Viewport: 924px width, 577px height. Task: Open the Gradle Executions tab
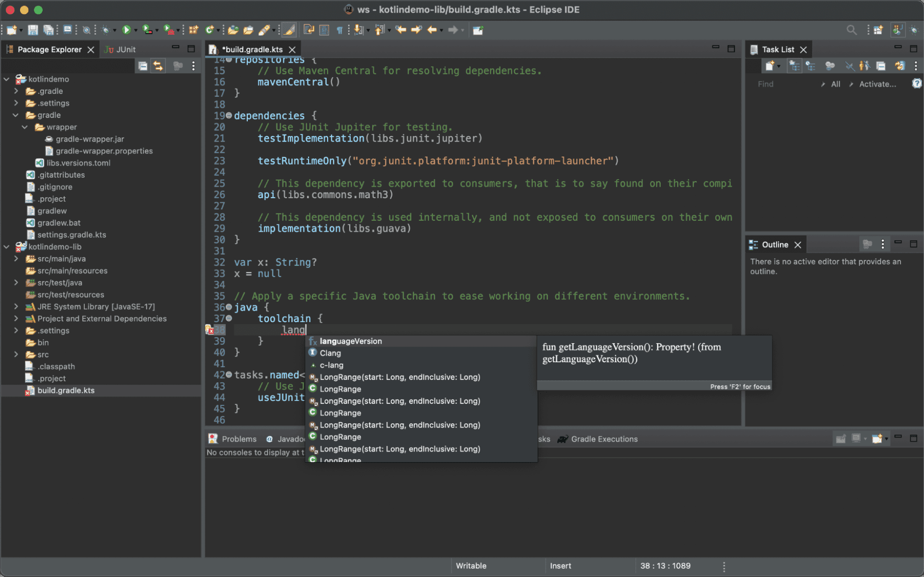pos(604,439)
